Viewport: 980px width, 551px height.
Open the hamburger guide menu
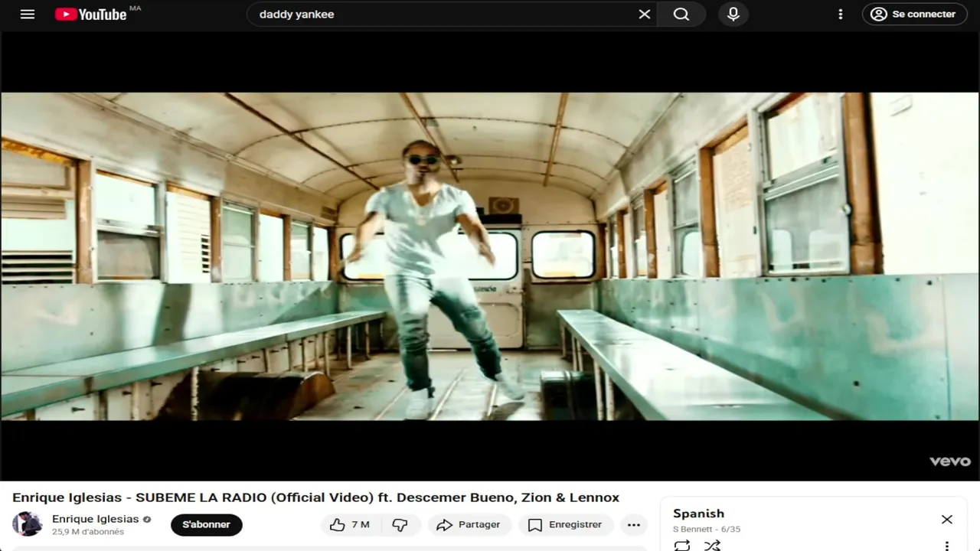pos(28,14)
